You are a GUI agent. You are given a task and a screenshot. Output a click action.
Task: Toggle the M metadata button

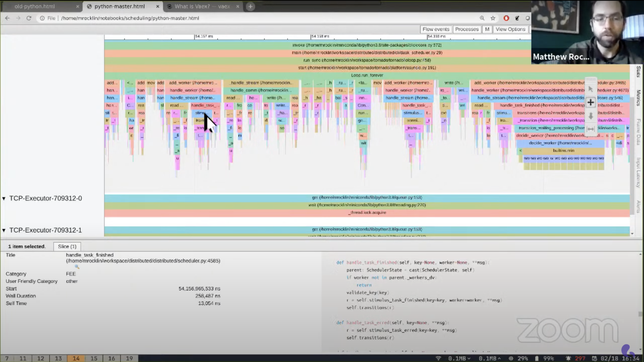click(487, 29)
